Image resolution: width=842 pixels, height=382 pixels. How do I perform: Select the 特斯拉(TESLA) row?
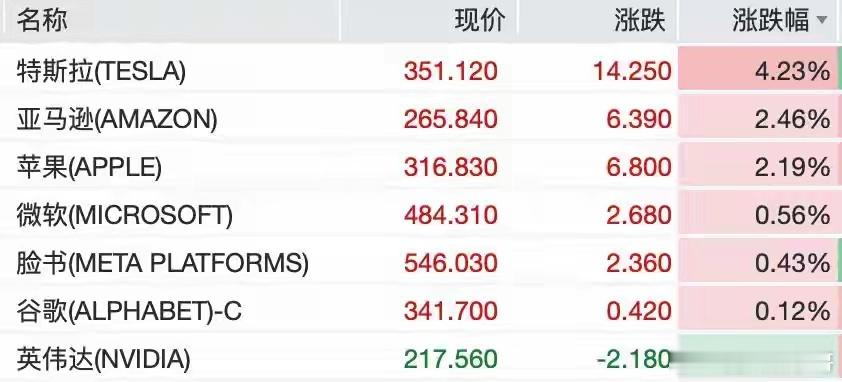(x=421, y=71)
